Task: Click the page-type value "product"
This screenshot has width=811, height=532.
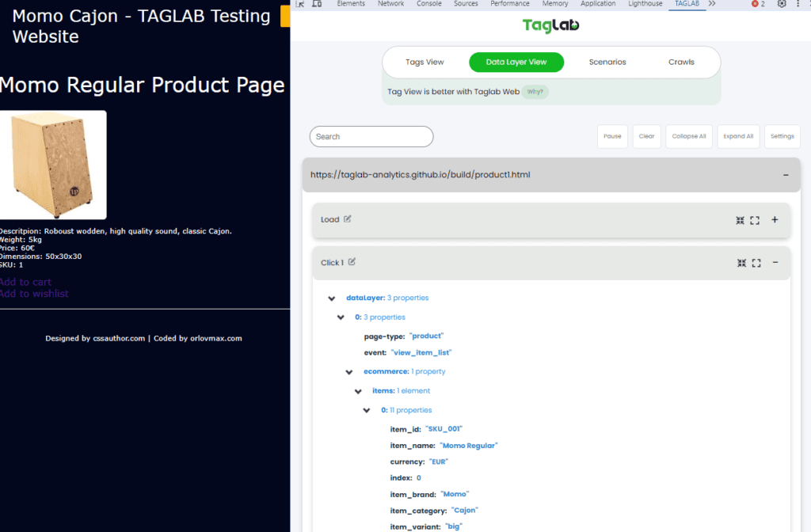Action: tap(426, 336)
